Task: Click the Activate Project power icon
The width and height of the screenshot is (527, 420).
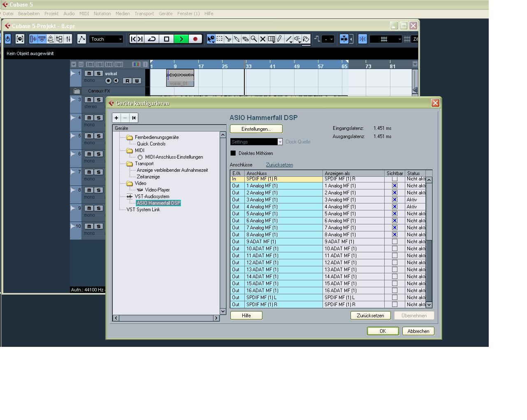Action: pos(8,39)
